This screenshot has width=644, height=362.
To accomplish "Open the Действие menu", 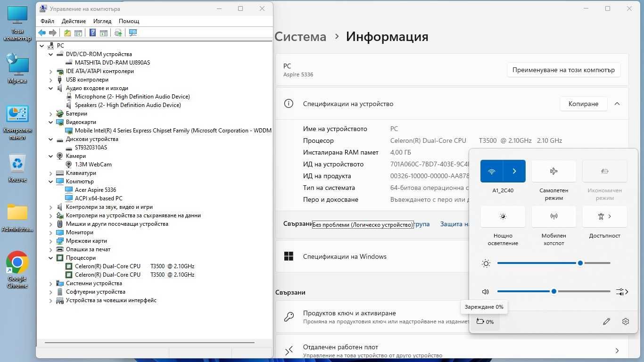I will tap(74, 21).
